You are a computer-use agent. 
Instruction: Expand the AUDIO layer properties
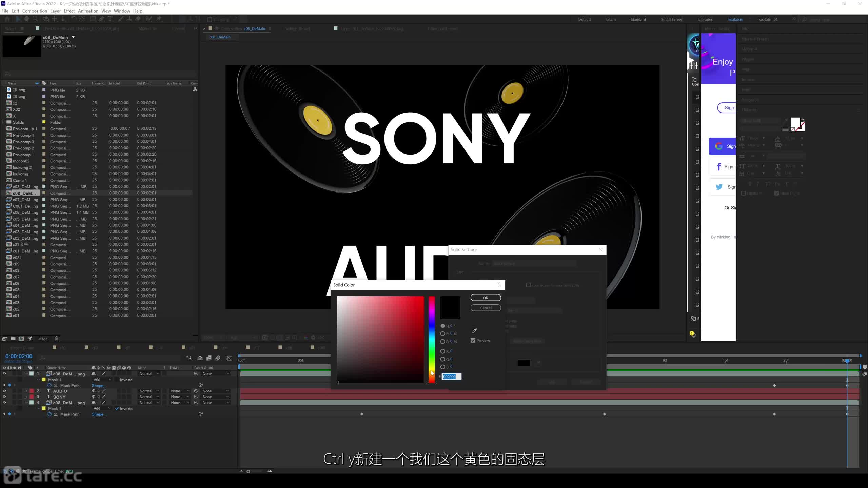[x=26, y=391]
